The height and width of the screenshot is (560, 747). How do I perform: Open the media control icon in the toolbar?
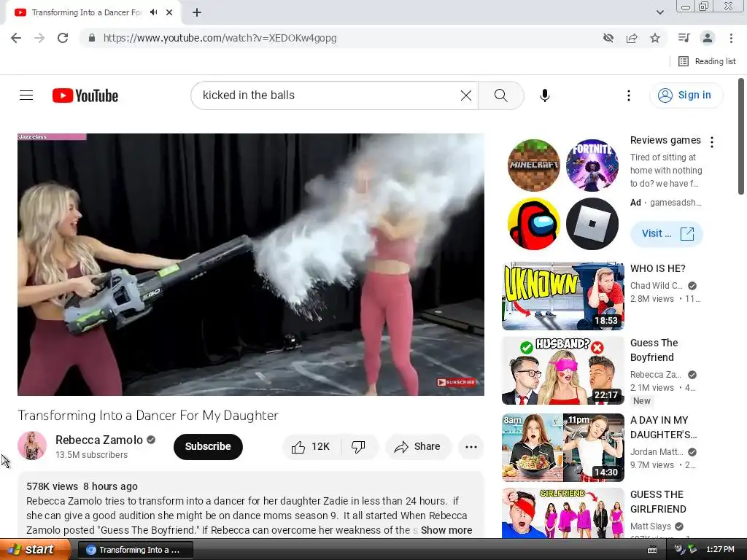684,38
